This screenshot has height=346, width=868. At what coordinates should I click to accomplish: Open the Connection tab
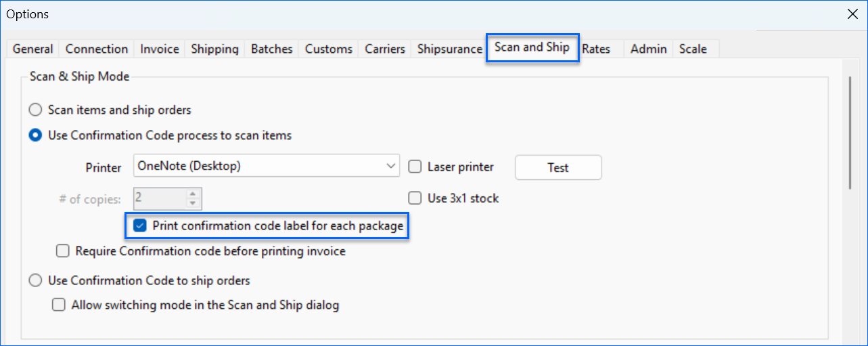point(97,49)
